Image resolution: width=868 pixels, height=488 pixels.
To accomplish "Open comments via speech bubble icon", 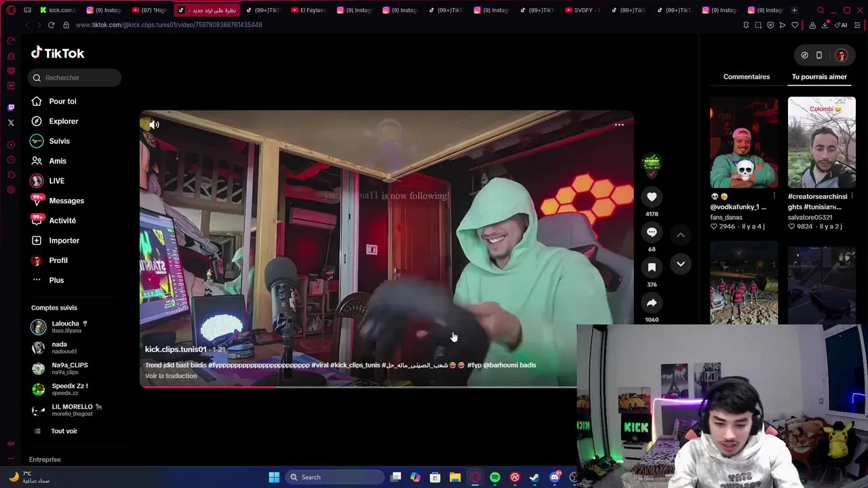I will (x=652, y=232).
